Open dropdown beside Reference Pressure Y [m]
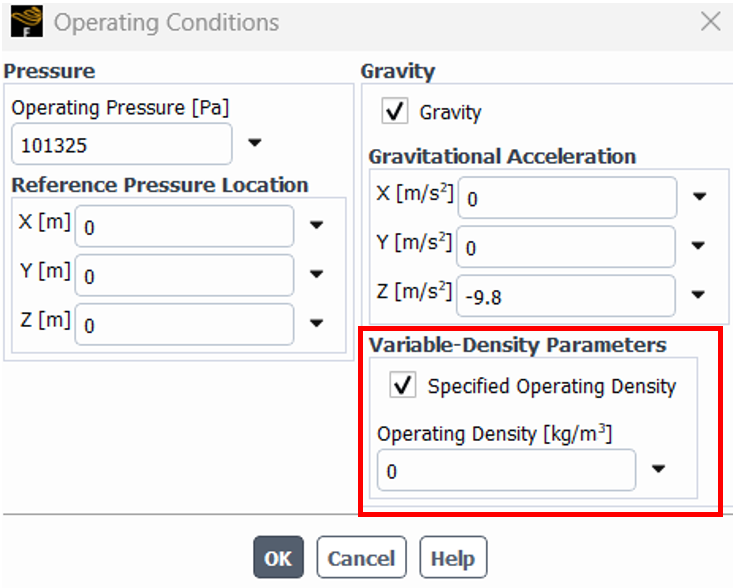 pos(317,274)
